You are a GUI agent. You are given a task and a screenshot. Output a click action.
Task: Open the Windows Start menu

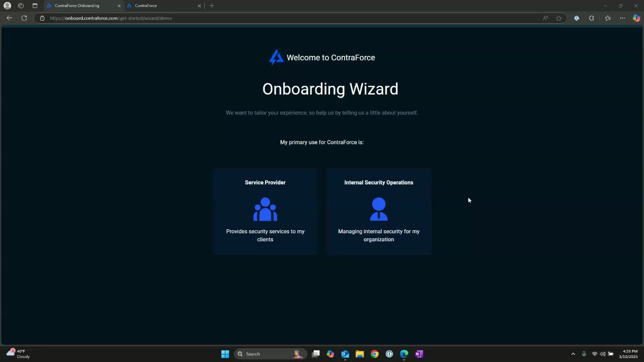pos(225,354)
